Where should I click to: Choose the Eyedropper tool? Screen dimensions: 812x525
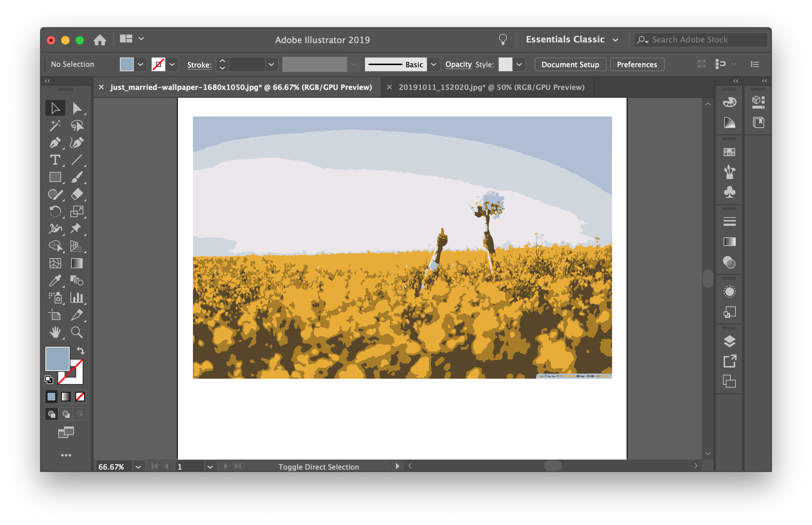point(55,280)
